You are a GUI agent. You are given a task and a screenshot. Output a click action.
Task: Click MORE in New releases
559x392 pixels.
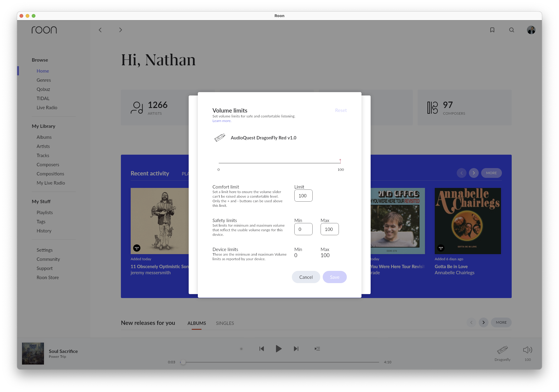[501, 322]
